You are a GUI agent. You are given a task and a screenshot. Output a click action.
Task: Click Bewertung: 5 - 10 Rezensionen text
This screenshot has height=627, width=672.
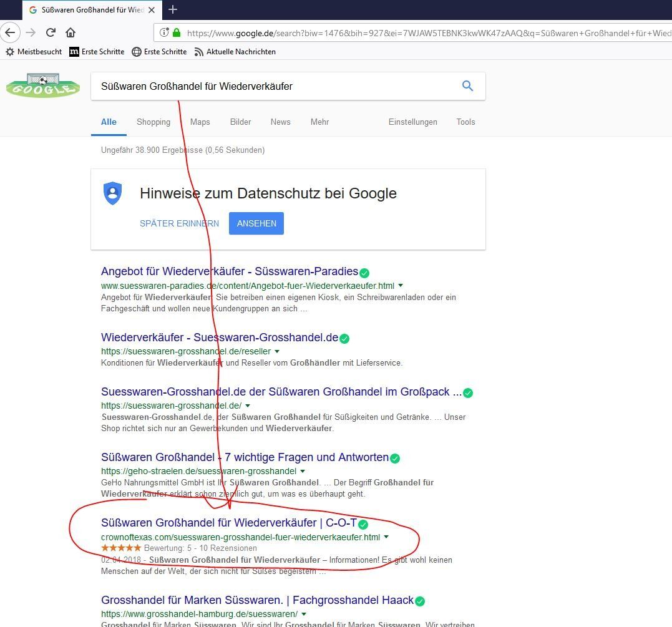click(200, 548)
